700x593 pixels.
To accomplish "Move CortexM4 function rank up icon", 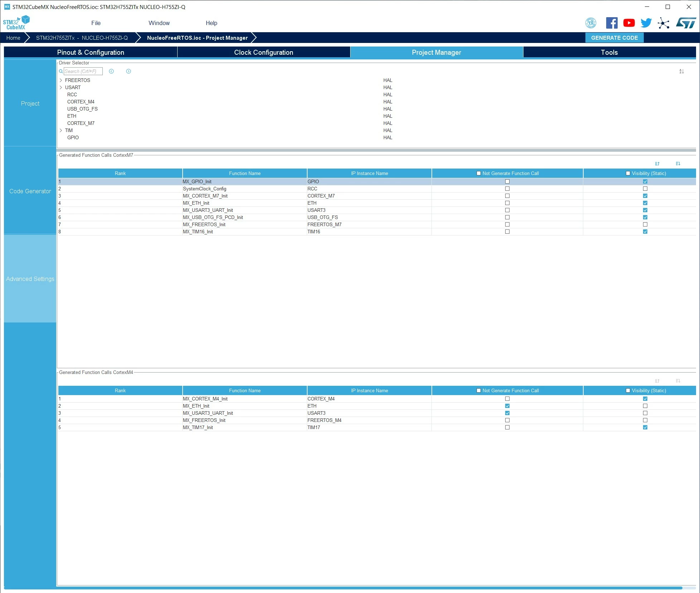I will 657,381.
